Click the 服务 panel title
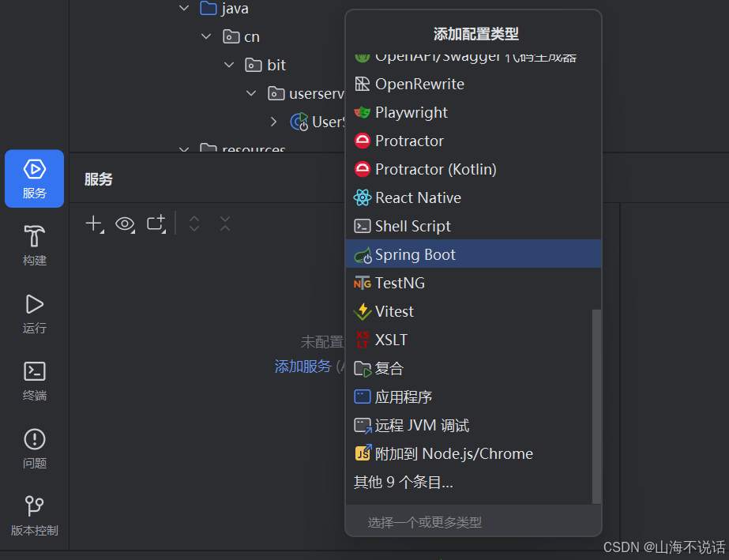The image size is (729, 560). tap(99, 179)
